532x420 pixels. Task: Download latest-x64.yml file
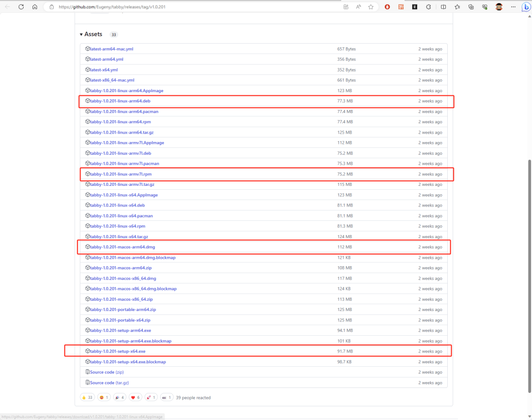[104, 70]
